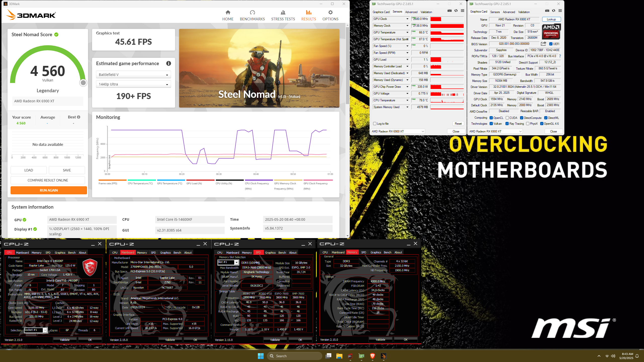Open the Brave browser from the taskbar
This screenshot has width=644, height=362.
click(x=373, y=356)
